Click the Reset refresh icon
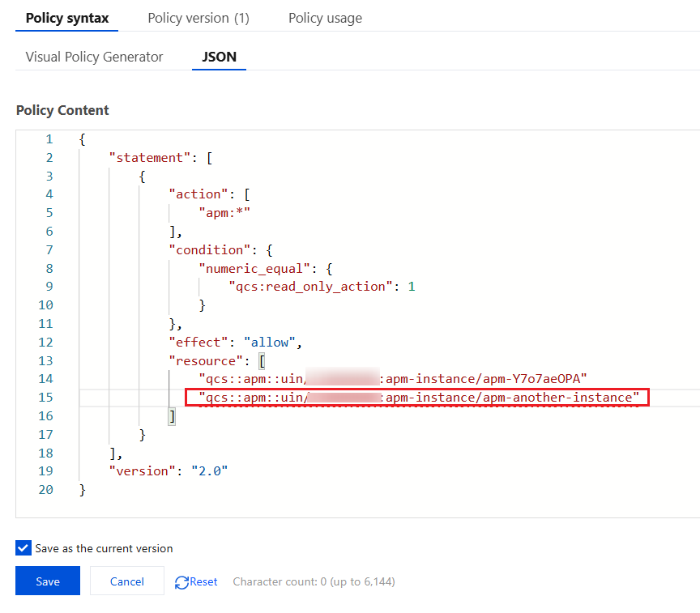The image size is (700, 613). click(x=182, y=581)
